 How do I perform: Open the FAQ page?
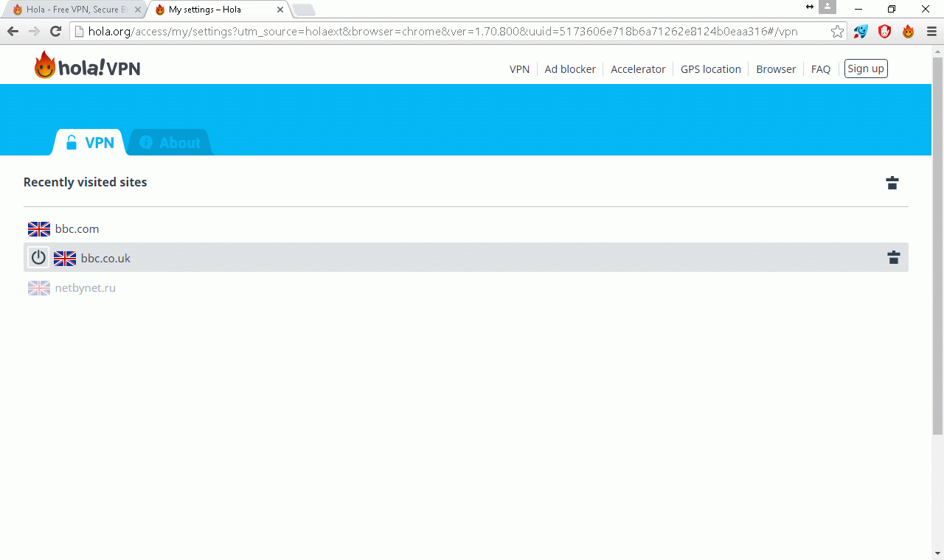click(x=821, y=69)
